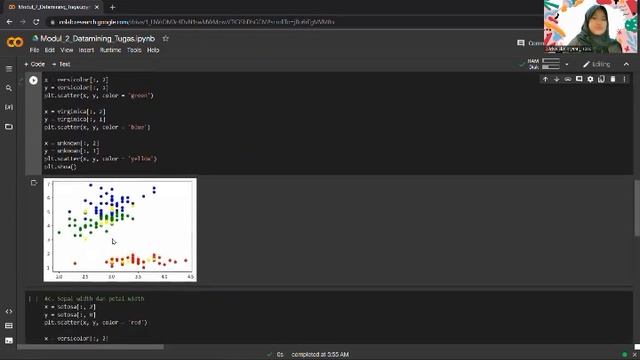Open the command palette icon in sidebar
Viewport: 640px width, 360px height.
pos(9,326)
